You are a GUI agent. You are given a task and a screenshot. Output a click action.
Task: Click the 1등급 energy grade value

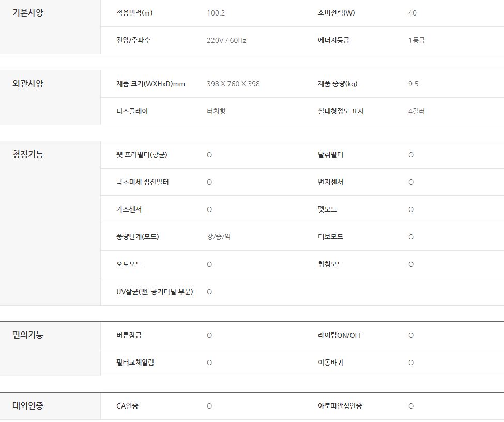(416, 40)
